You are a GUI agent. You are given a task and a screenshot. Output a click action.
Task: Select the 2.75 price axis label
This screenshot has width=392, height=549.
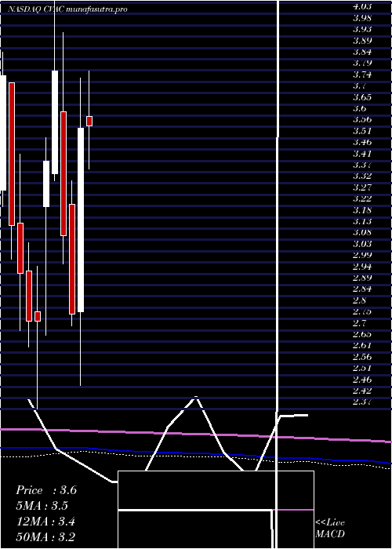[x=362, y=311]
